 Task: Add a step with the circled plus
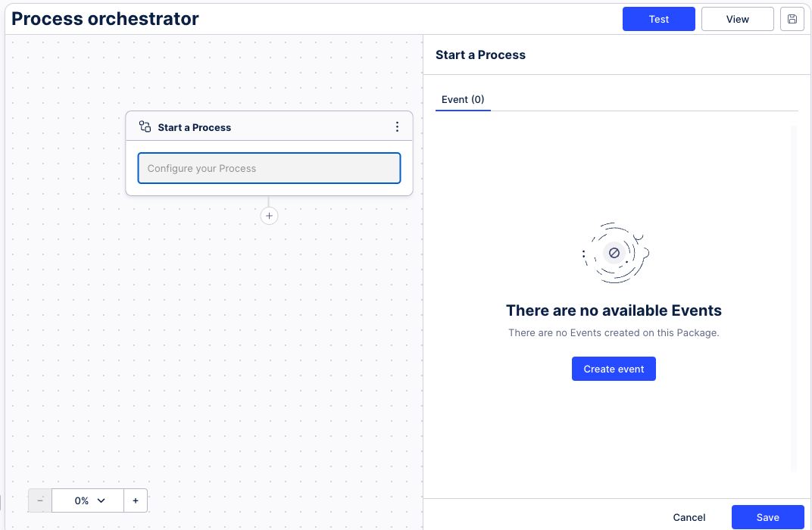[270, 216]
